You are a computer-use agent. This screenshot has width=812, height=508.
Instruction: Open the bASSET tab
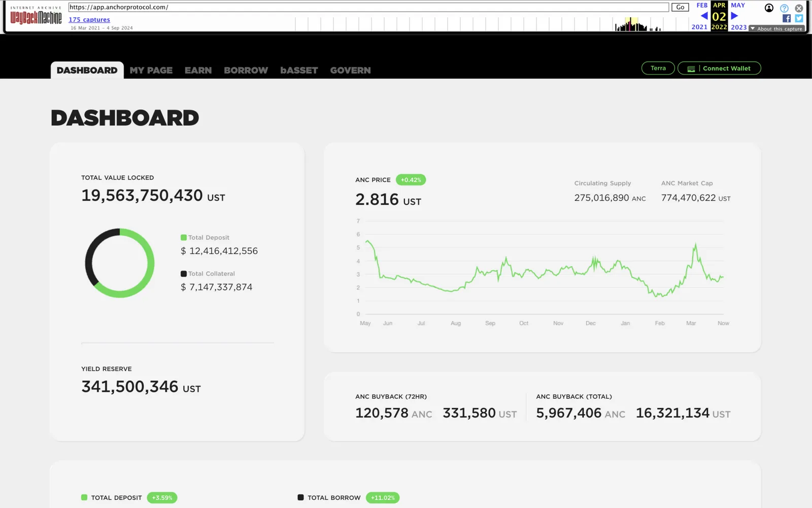(x=299, y=70)
